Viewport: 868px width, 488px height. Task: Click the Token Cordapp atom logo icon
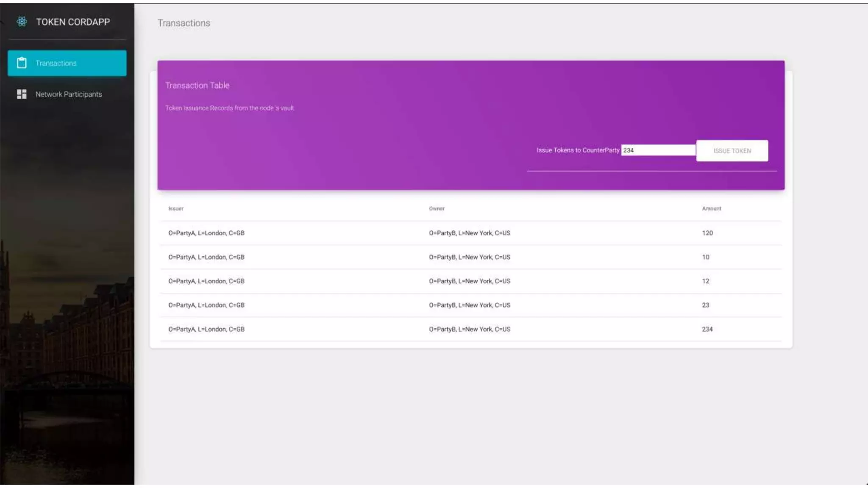pos(22,22)
